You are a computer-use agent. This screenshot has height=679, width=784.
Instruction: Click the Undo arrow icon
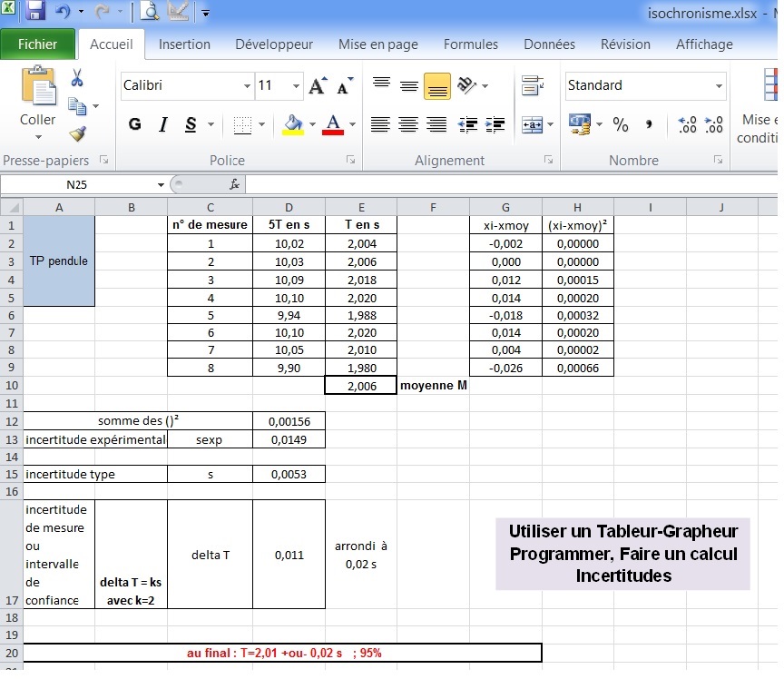[x=64, y=11]
